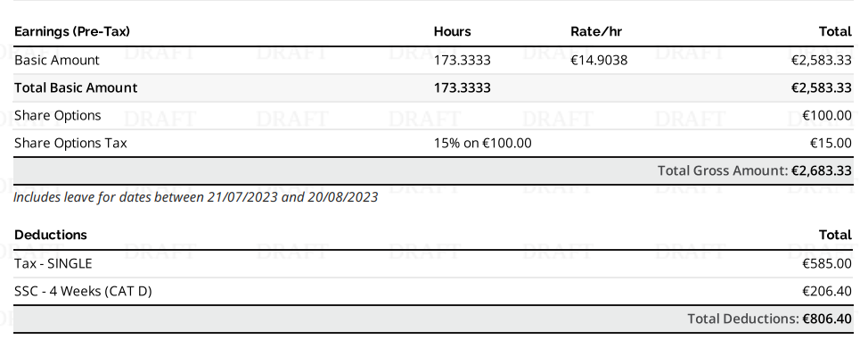Select the Hours column header
The width and height of the screenshot is (868, 340).
pyautogui.click(x=452, y=31)
